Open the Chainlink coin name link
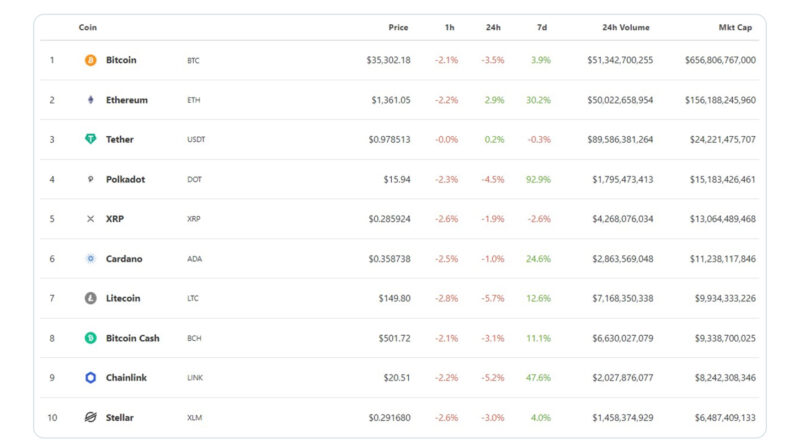Image resolution: width=800 pixels, height=445 pixels. (126, 378)
